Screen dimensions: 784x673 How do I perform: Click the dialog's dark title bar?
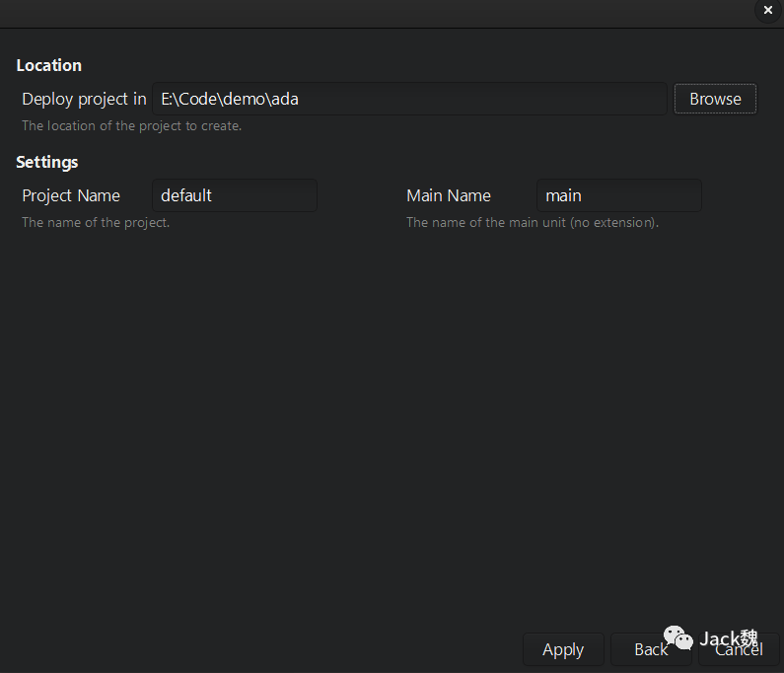375,12
